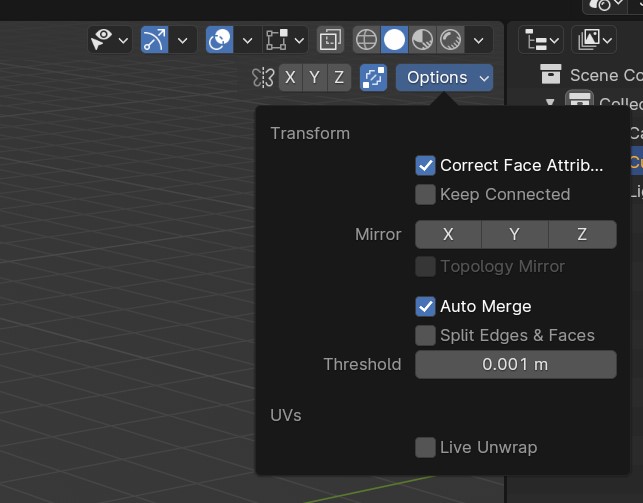Disable Correct Face Attributes checkbox
This screenshot has height=503, width=643.
click(425, 165)
